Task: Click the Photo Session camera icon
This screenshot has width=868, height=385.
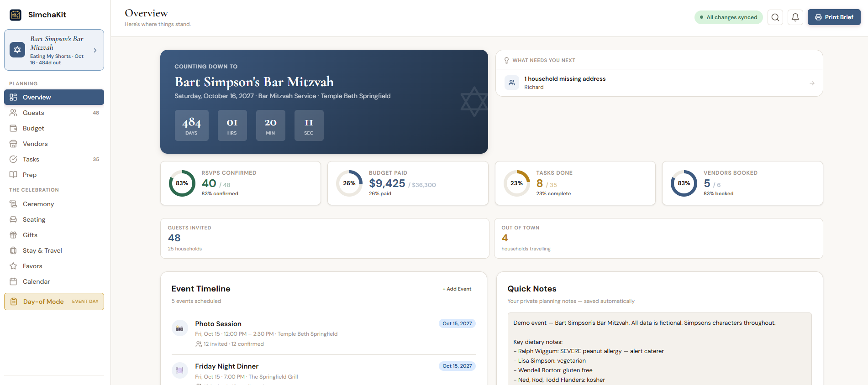Action: [x=179, y=328]
